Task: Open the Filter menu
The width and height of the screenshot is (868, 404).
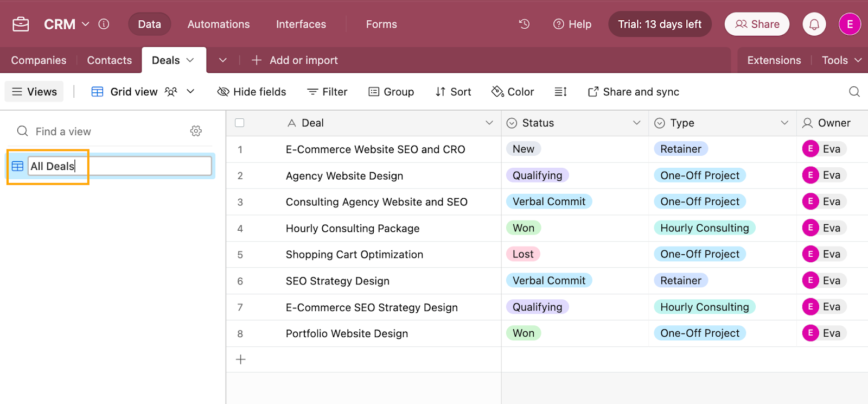Action: tap(327, 92)
